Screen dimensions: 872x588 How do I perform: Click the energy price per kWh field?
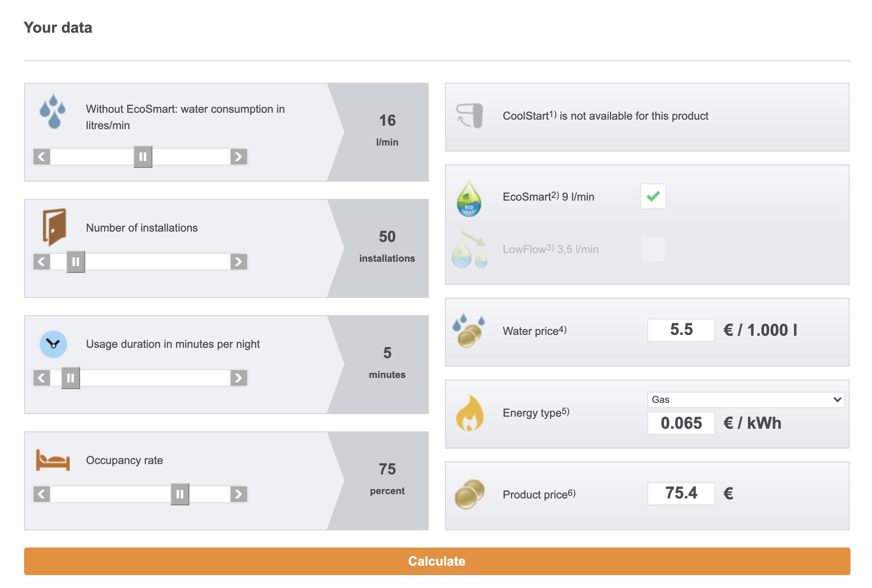[x=681, y=423]
